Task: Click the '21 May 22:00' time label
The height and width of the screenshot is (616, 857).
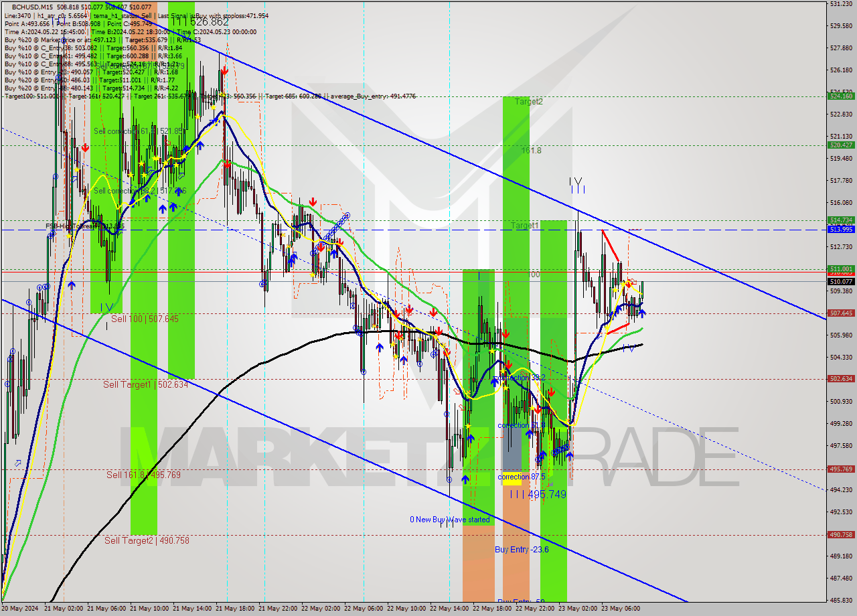Action: [x=278, y=609]
